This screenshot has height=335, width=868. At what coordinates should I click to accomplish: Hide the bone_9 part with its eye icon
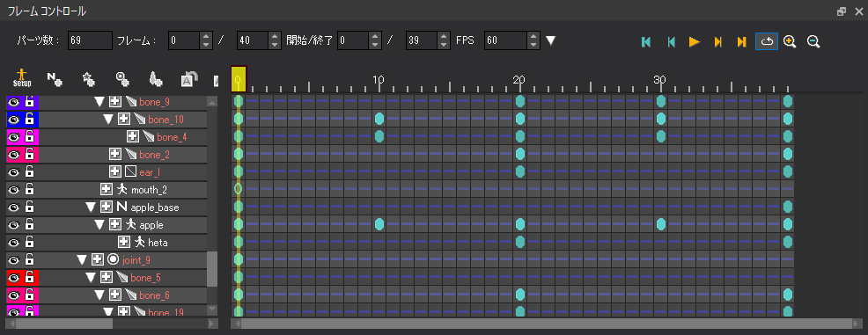14,102
